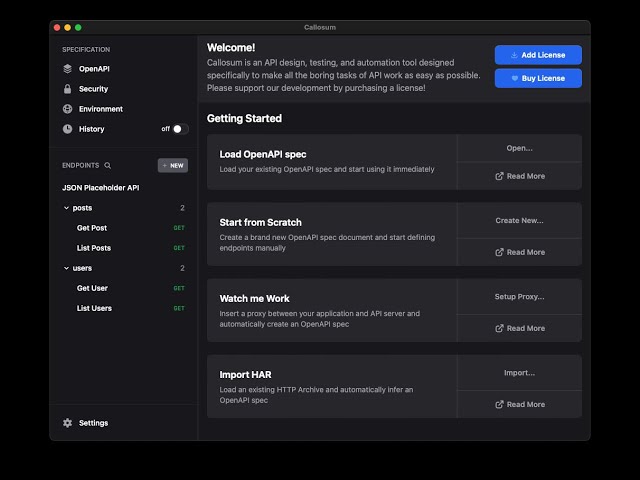Click the Setup Proxy... button
The width and height of the screenshot is (640, 480).
[x=519, y=297]
